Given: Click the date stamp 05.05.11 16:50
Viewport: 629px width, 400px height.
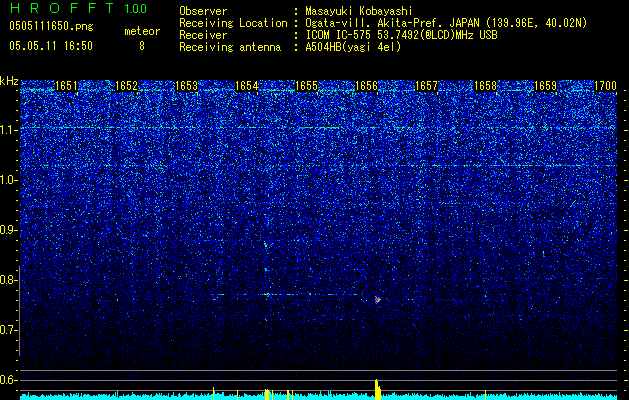Looking at the screenshot, I should tap(51, 46).
